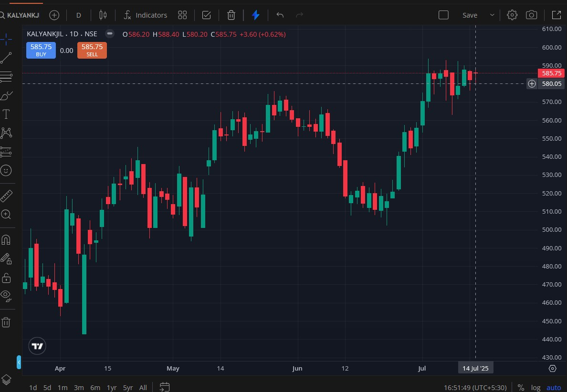Screen dimensions: 567x392
Task: Open the candlestick chart style selector
Action: (103, 15)
